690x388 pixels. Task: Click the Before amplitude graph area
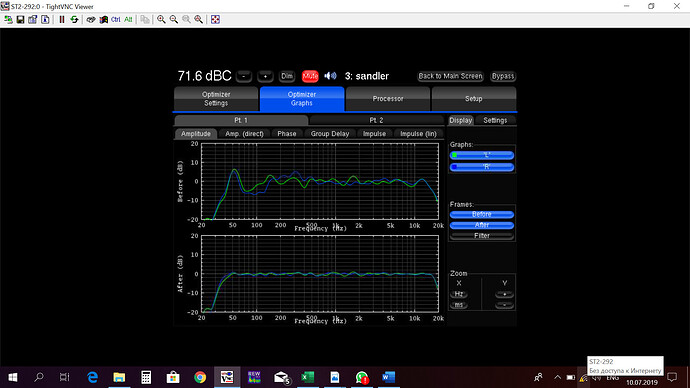click(320, 181)
